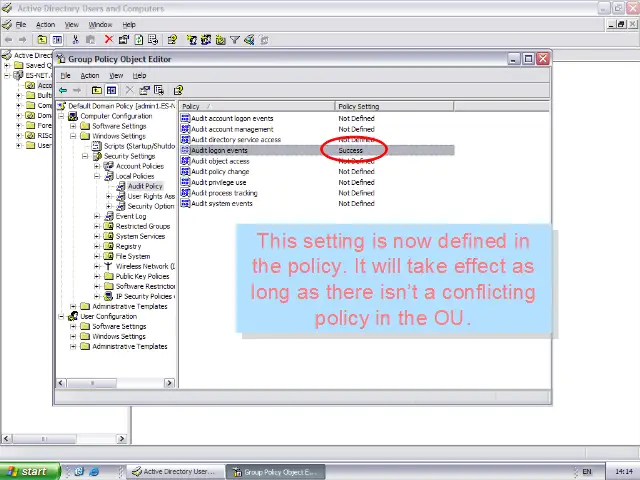Click Export List icon in Active Directory toolbar
Image resolution: width=640 pixels, height=480 pixels.
153,40
